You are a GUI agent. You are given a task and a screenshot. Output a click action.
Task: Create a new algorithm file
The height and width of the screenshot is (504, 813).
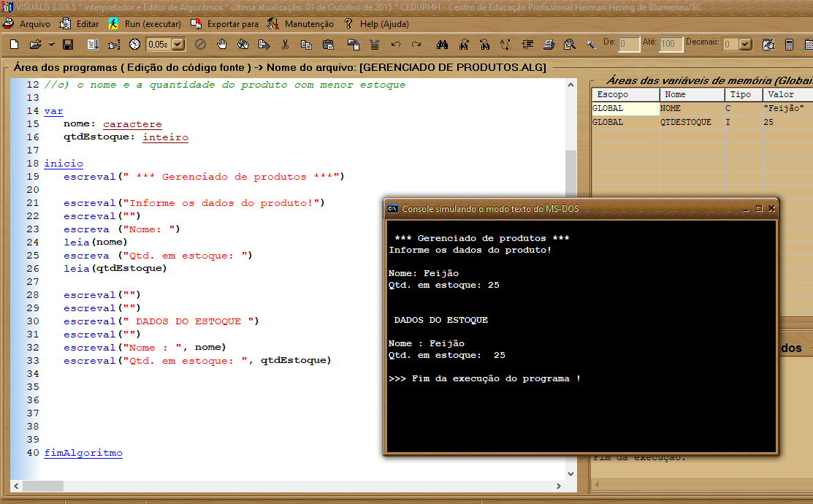[15, 45]
